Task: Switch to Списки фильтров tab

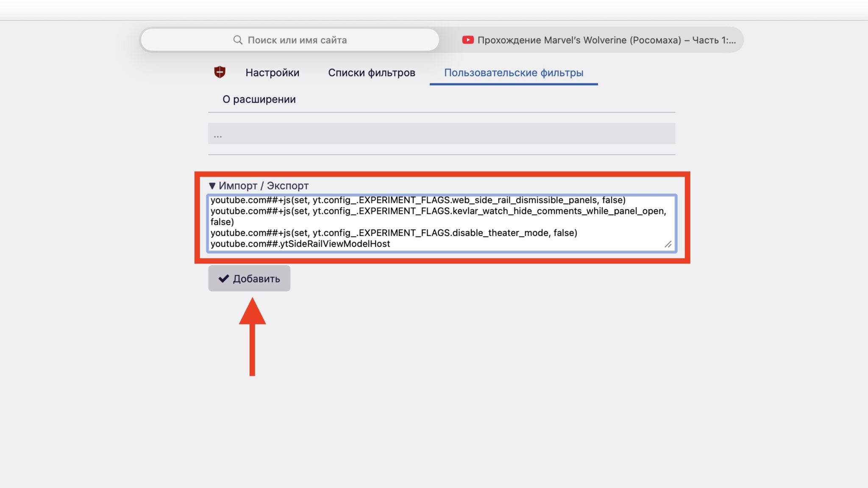Action: point(371,72)
